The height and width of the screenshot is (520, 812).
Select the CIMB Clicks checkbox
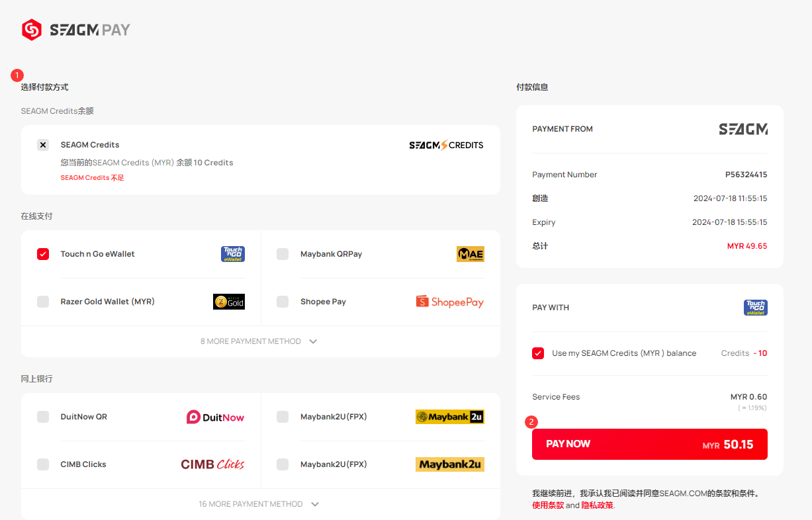click(x=43, y=464)
